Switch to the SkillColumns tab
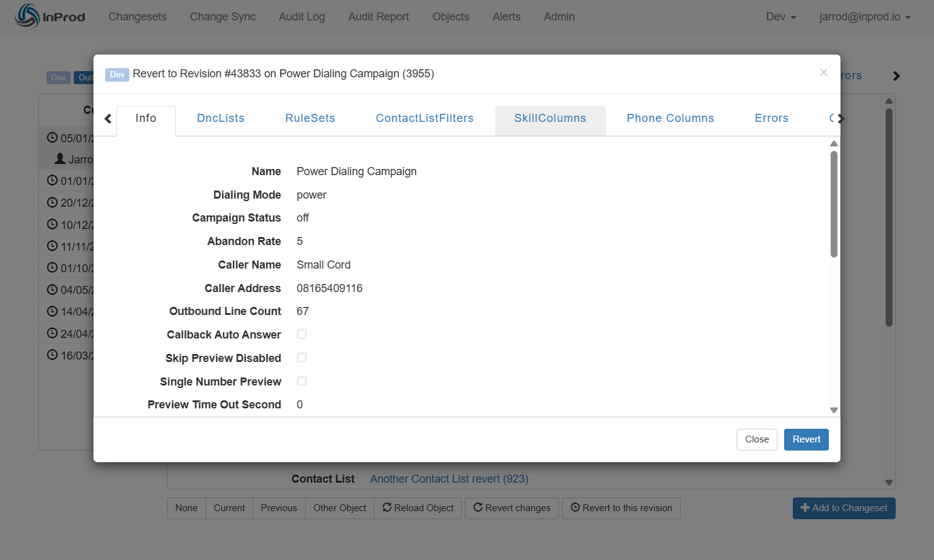Screen dimensions: 934x560 point(550,118)
